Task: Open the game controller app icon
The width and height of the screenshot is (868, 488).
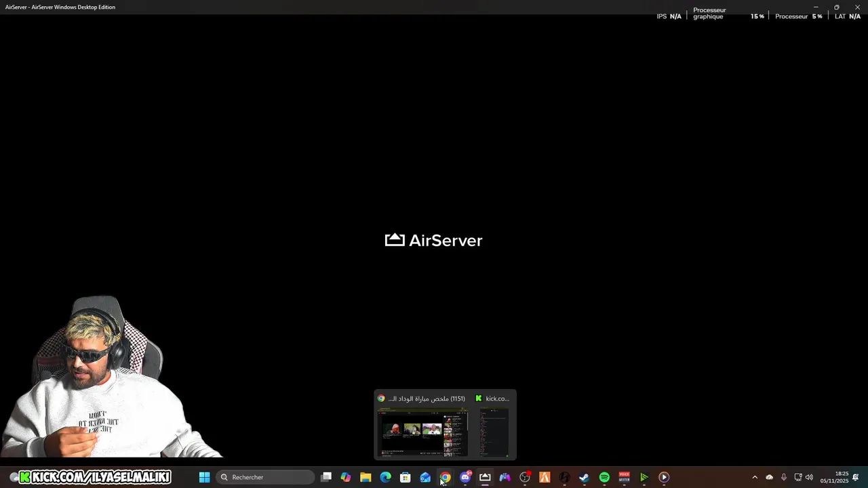Action: click(505, 477)
